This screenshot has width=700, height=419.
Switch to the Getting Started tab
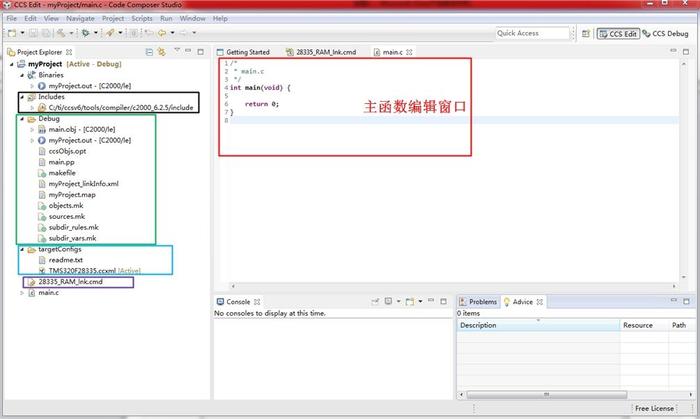243,52
